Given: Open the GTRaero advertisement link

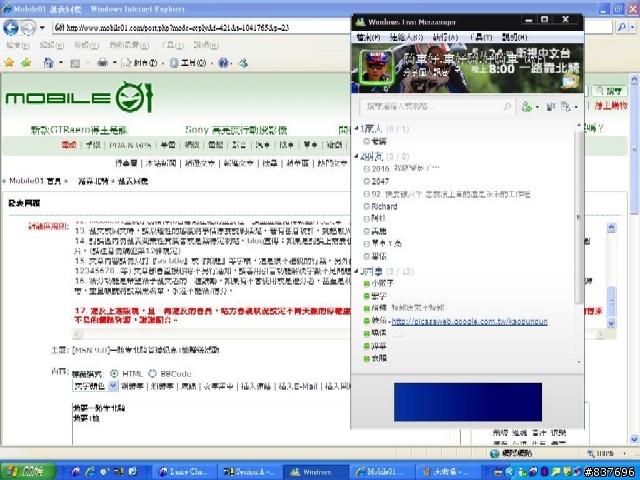Looking at the screenshot, I should 80,130.
